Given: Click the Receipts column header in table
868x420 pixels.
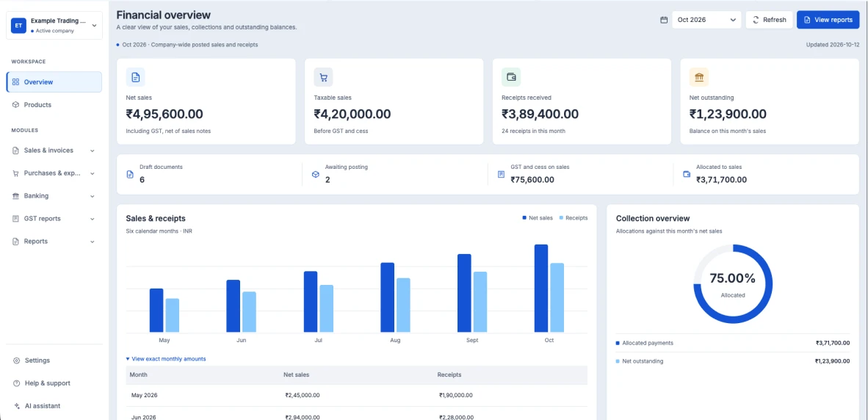Looking at the screenshot, I should click(x=449, y=374).
